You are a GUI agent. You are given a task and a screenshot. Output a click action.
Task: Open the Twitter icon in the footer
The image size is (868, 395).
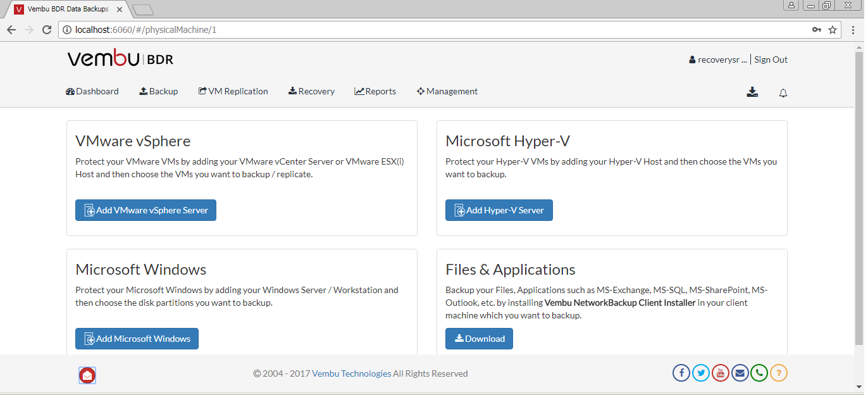(x=701, y=373)
